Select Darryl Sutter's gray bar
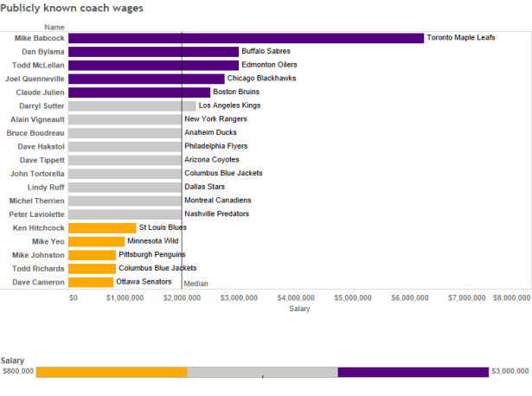 pyautogui.click(x=131, y=105)
